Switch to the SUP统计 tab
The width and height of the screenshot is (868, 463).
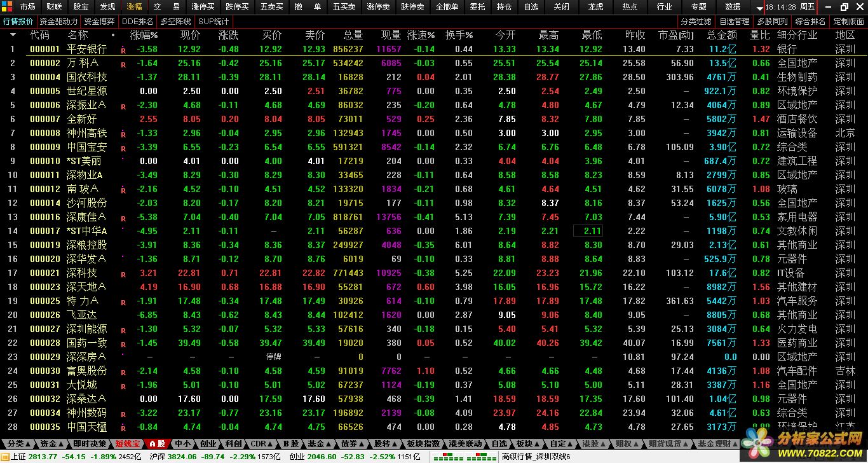214,21
